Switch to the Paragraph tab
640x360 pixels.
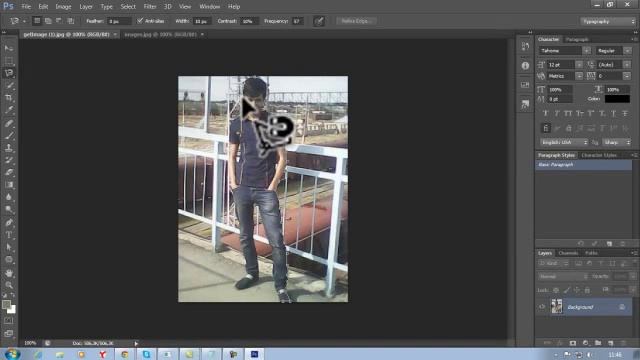[576, 40]
